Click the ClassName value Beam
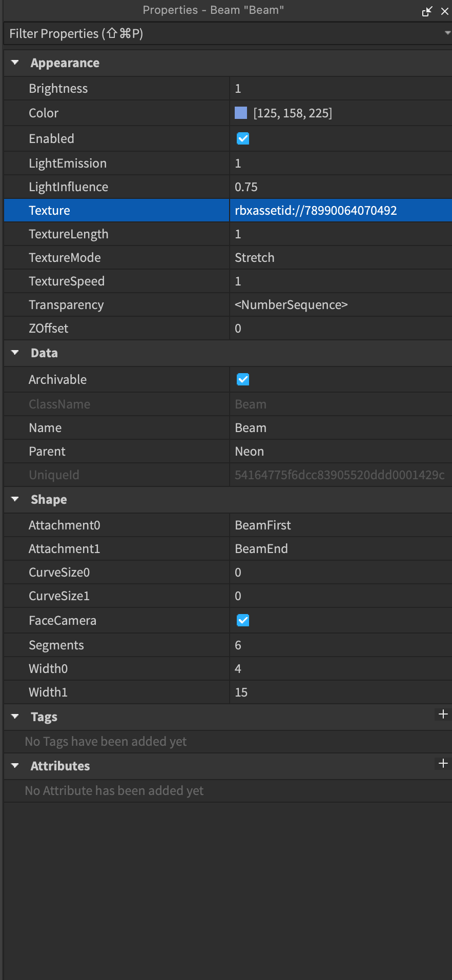452x980 pixels. (x=251, y=404)
